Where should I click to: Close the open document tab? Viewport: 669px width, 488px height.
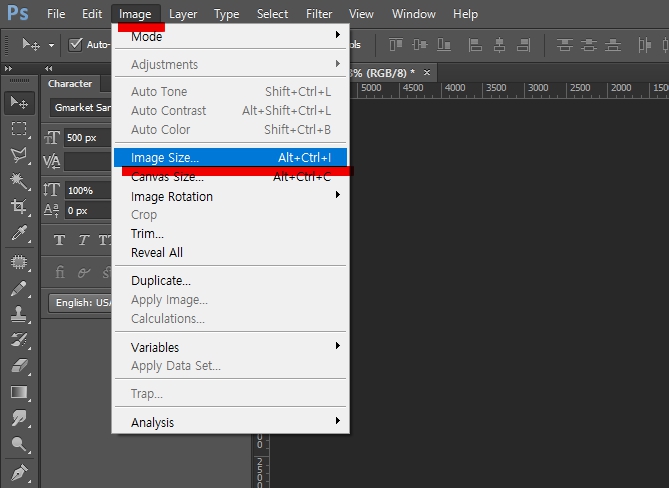click(x=427, y=73)
